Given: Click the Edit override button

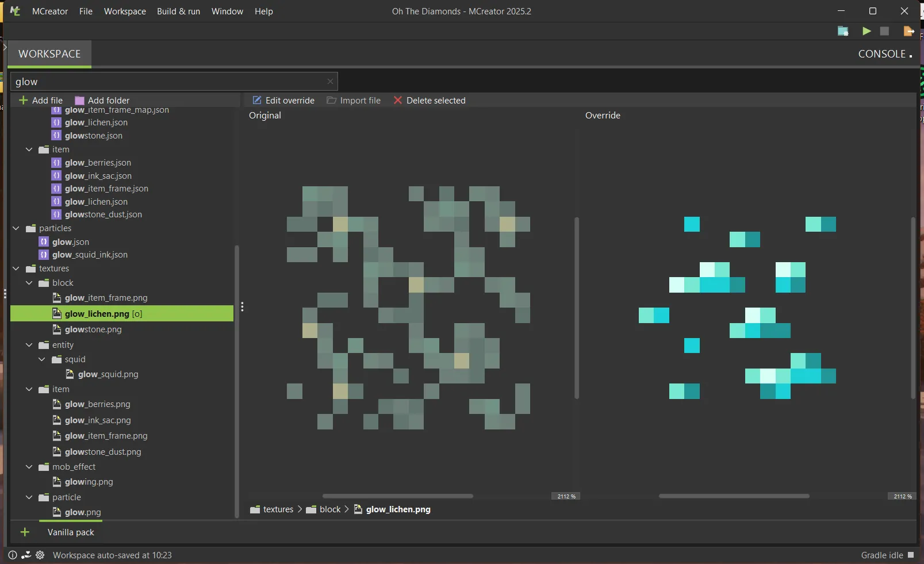Looking at the screenshot, I should [x=283, y=100].
